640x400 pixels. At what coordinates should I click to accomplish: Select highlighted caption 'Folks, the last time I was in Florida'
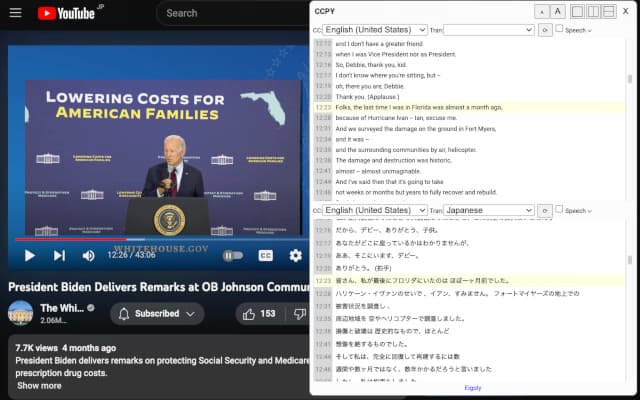click(419, 107)
